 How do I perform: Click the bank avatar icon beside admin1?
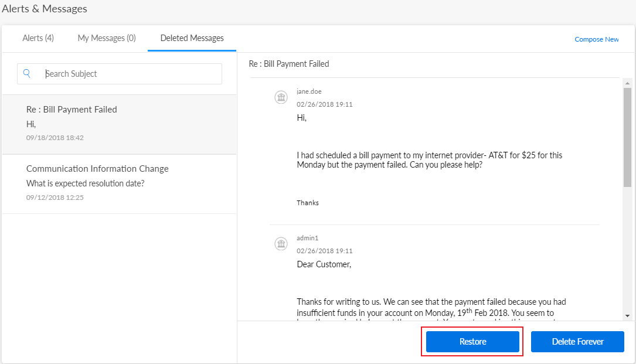[281, 244]
